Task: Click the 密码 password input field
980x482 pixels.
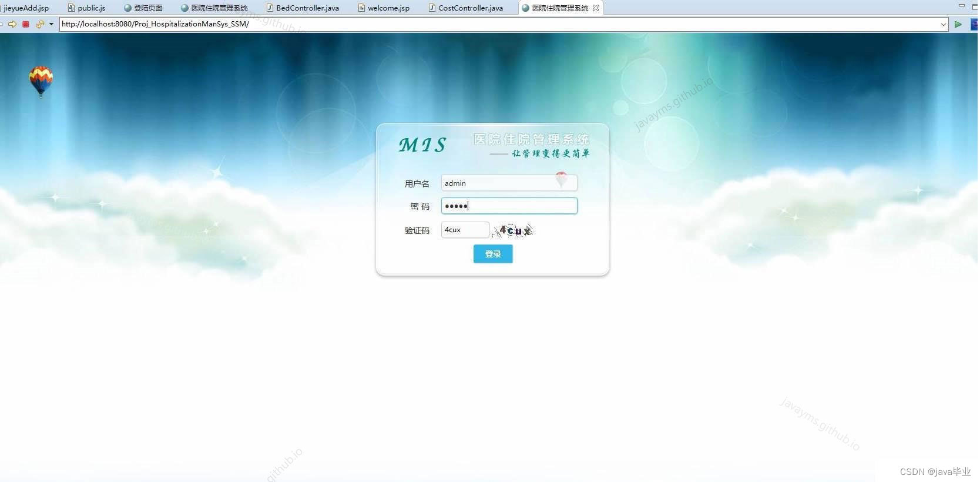Action: point(509,206)
